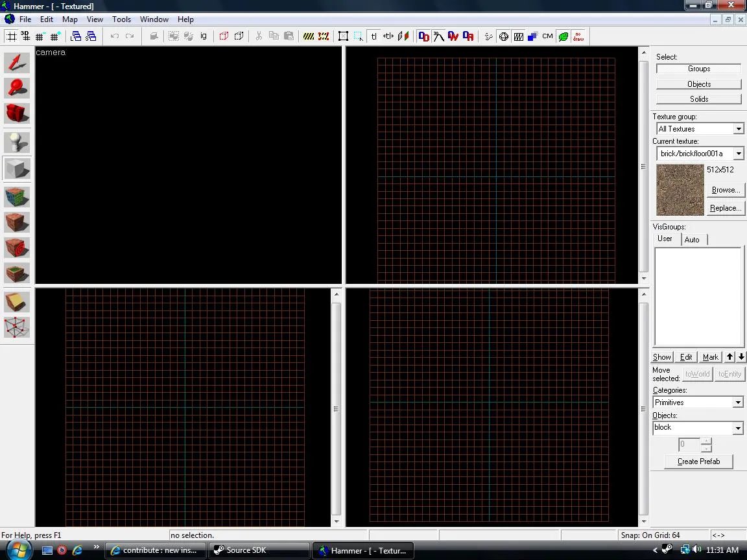
Task: Click the Save window state icon
Action: pos(91,36)
